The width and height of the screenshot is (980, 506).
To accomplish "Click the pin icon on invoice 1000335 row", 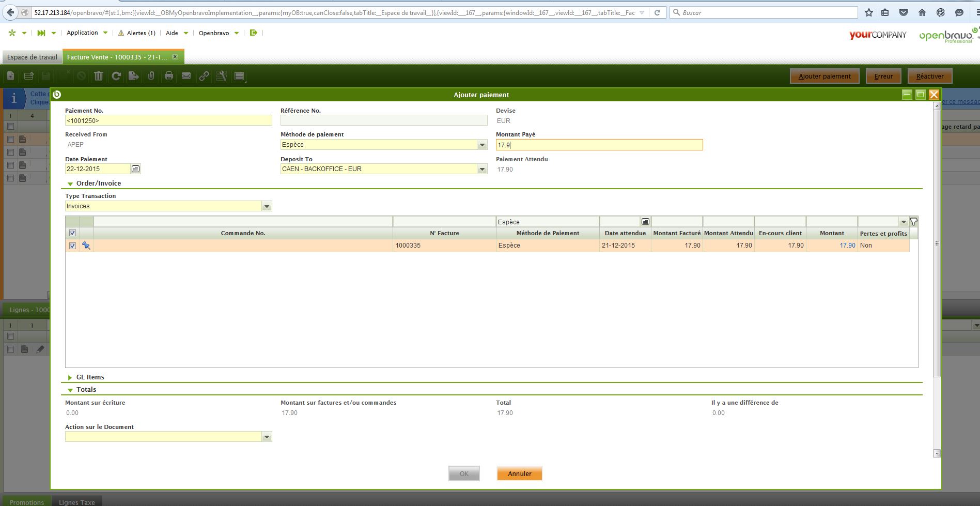I will (x=86, y=246).
